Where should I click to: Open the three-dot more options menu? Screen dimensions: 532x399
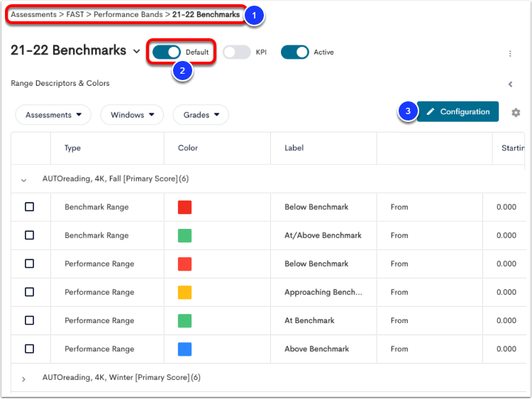tap(510, 54)
